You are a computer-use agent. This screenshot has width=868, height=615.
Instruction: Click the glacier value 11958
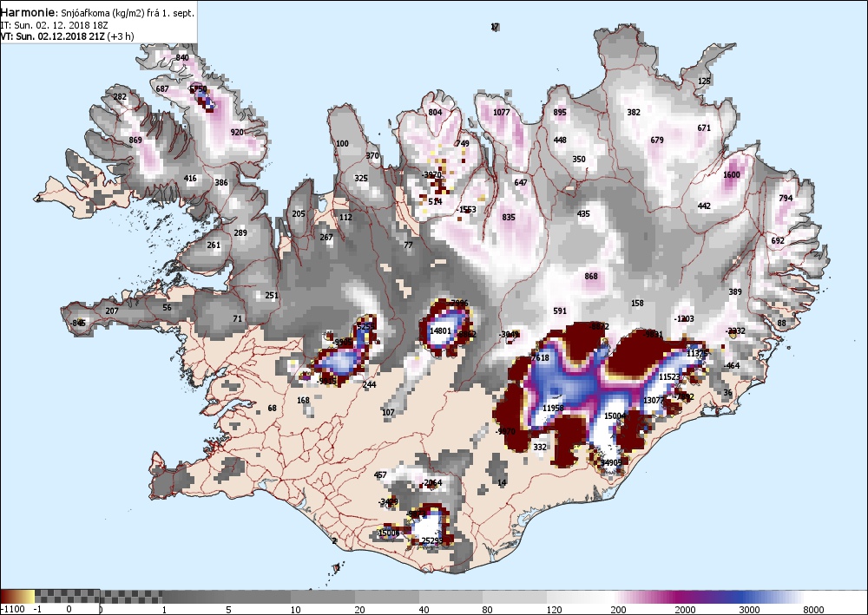552,409
